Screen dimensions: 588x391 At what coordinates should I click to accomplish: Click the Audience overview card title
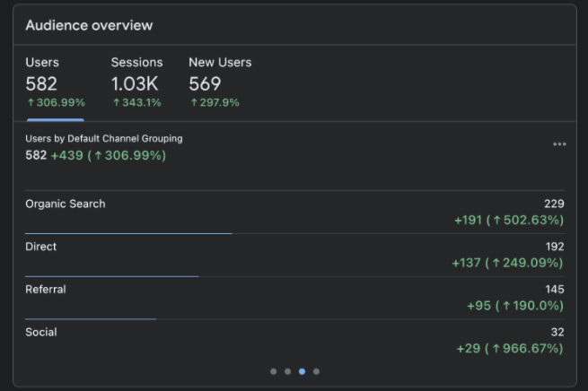tap(89, 25)
